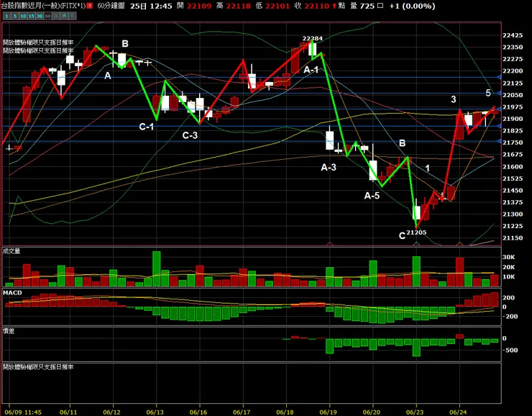This screenshot has height=416, width=532.
Task: Click the 21150 price axis label
Action: (x=513, y=238)
